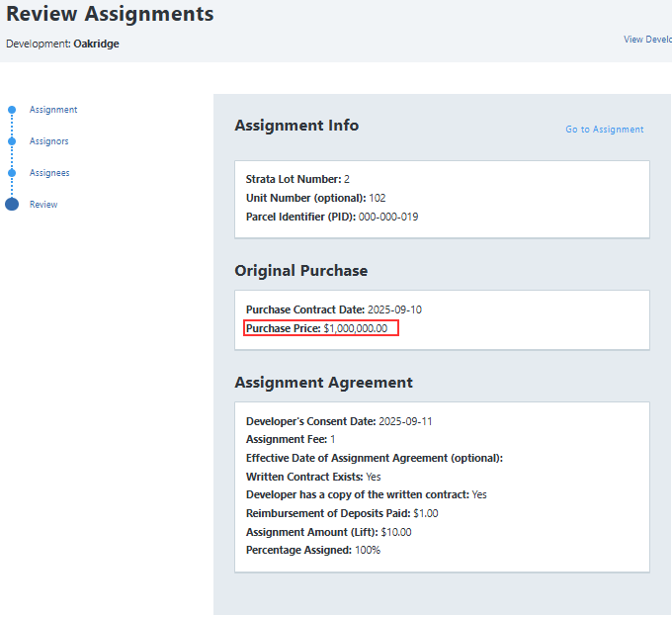
Task: Click the Assignees step circle icon
Action: pyautogui.click(x=12, y=173)
